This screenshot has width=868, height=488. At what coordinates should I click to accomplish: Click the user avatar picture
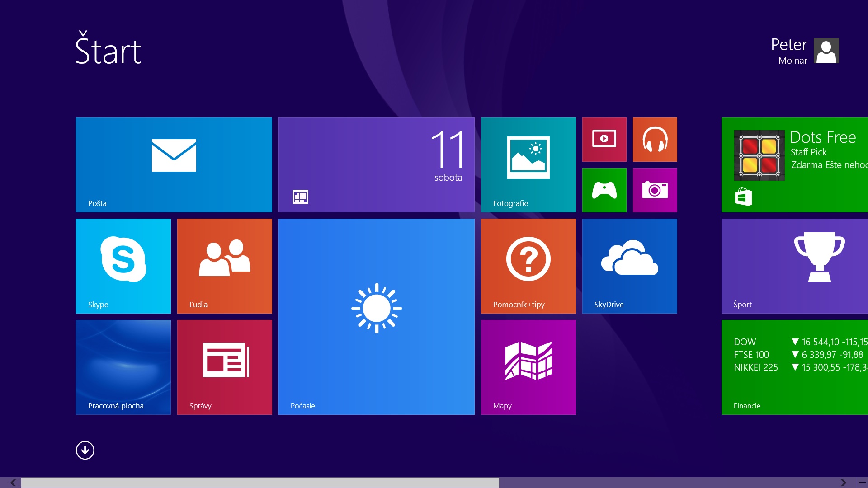tap(826, 51)
